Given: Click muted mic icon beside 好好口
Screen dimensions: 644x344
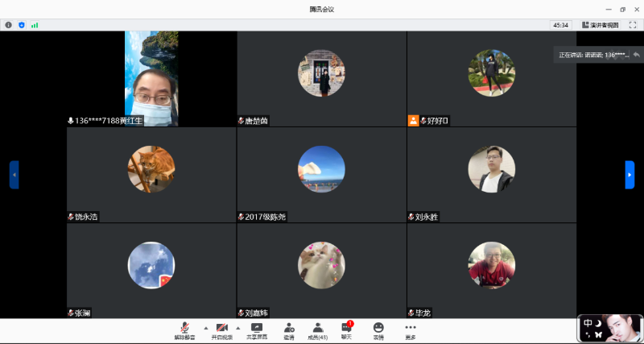Looking at the screenshot, I should click(423, 121).
